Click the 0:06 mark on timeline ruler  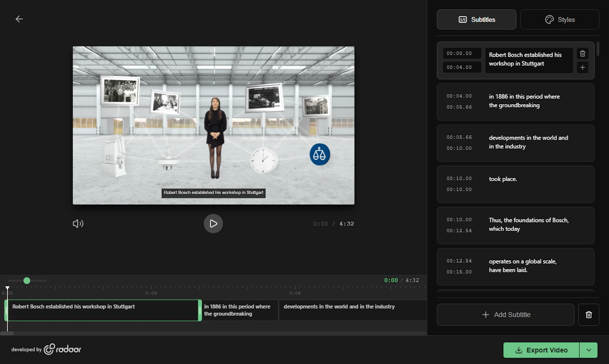tap(295, 293)
